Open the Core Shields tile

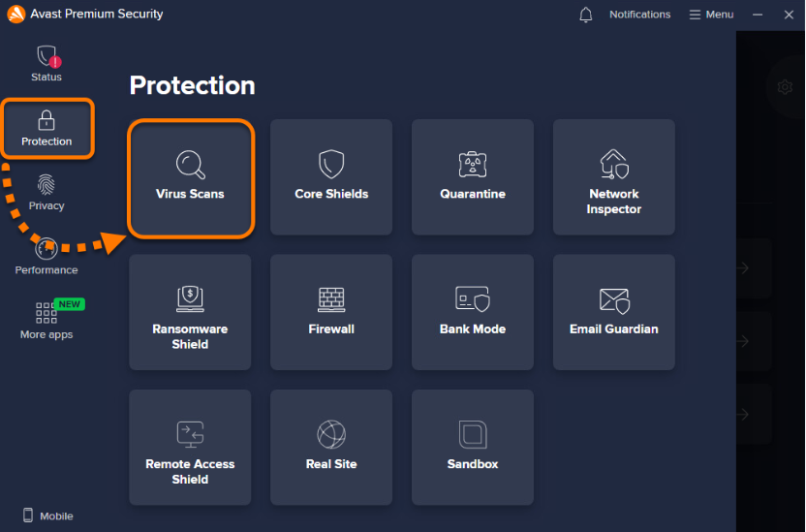(331, 178)
